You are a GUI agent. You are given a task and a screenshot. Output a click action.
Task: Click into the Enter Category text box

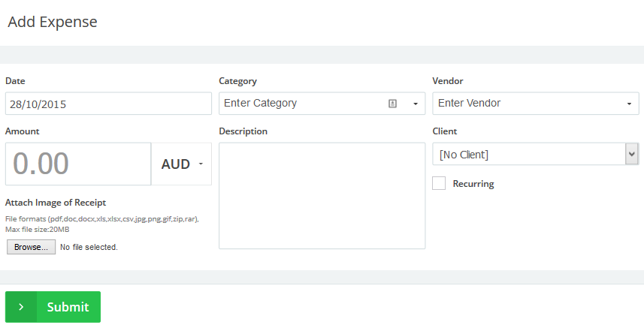[301, 104]
